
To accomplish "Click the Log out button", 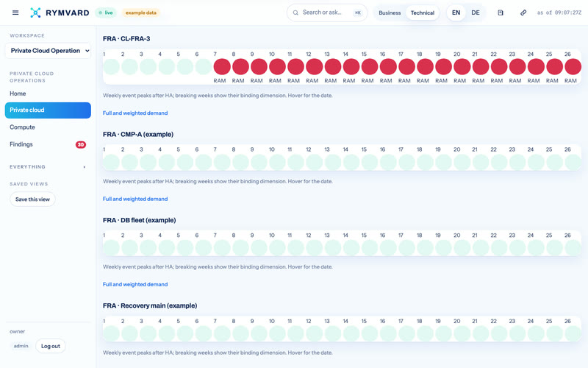I will [51, 346].
